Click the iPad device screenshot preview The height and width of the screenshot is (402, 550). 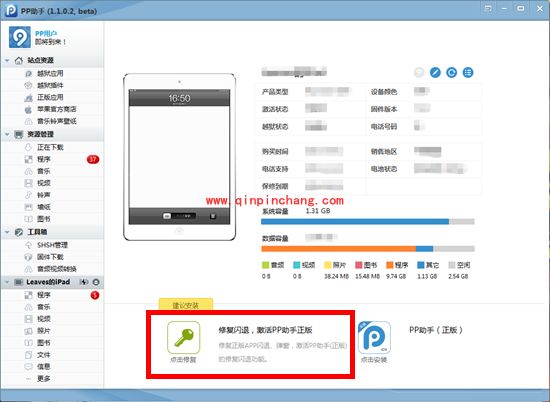pos(179,157)
